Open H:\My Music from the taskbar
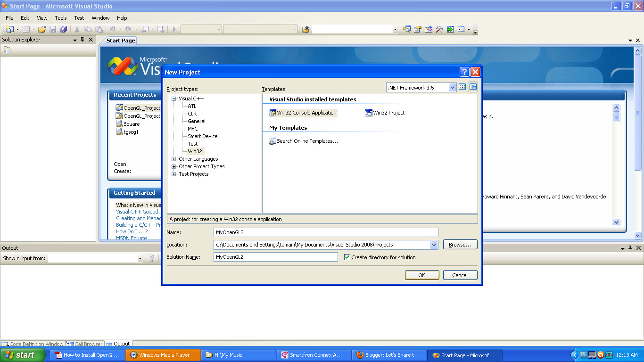This screenshot has width=644, height=362. (238, 355)
